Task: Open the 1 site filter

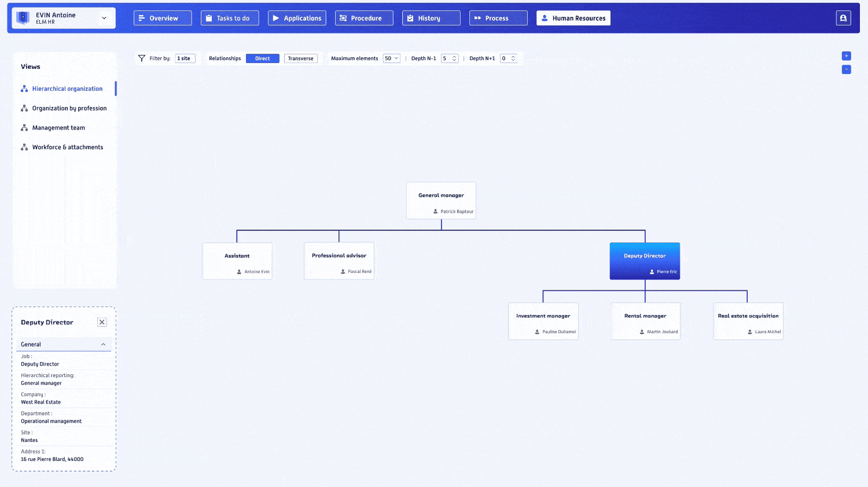Action: [185, 58]
